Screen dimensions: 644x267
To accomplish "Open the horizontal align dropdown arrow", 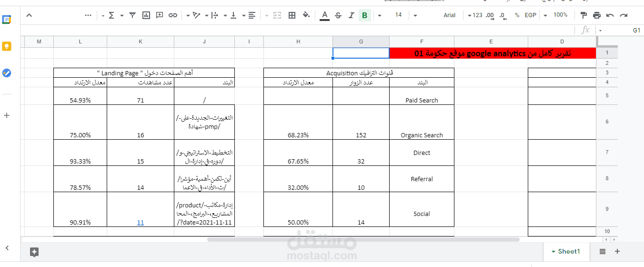I will pos(243,15).
